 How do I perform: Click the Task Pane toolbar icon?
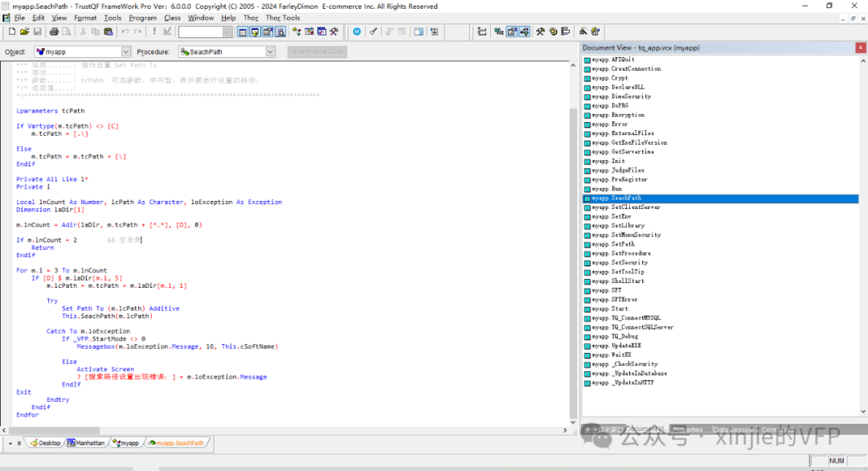point(321,32)
